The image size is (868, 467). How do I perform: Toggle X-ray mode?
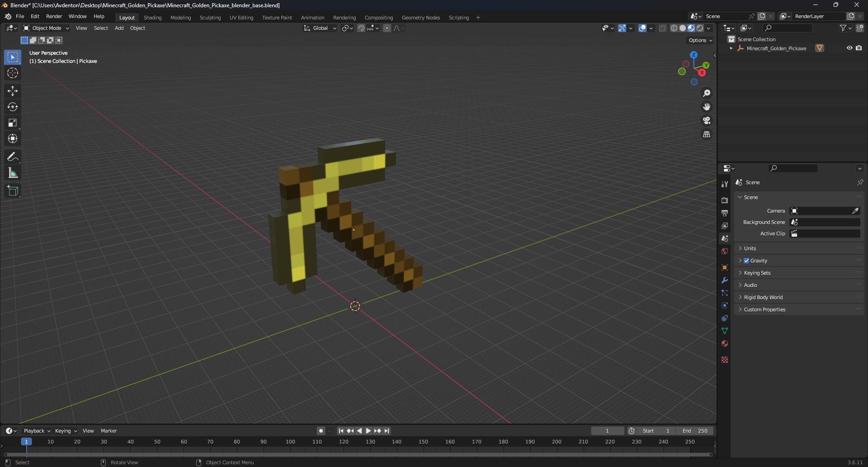tap(663, 28)
